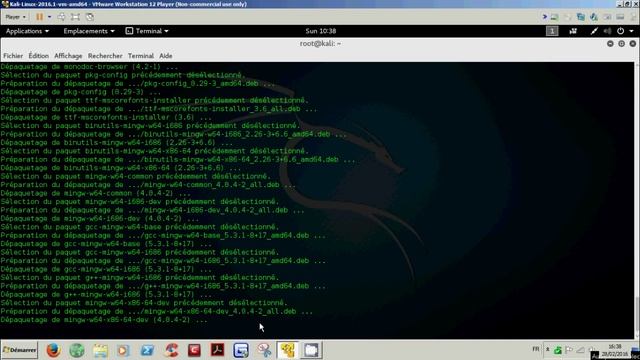Click the FR language indicator in tray
The image size is (640, 360).
pos(536,349)
